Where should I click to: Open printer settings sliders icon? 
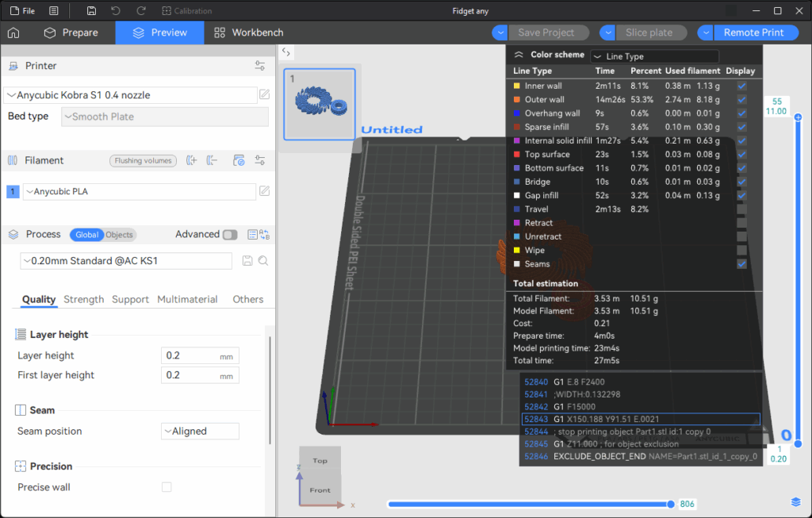tap(260, 66)
